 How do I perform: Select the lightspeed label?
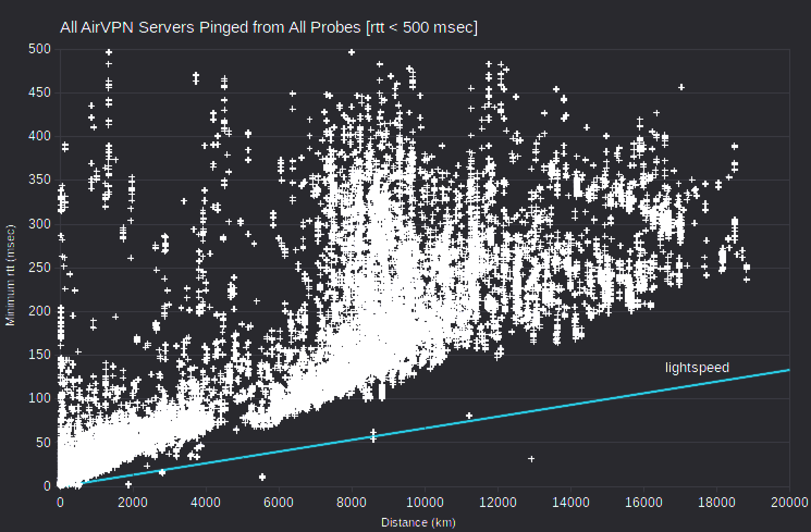(697, 367)
